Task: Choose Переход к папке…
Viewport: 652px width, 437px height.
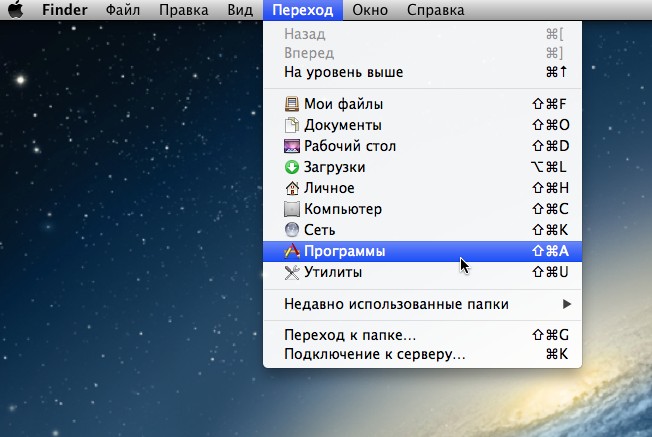Action: 422,335
